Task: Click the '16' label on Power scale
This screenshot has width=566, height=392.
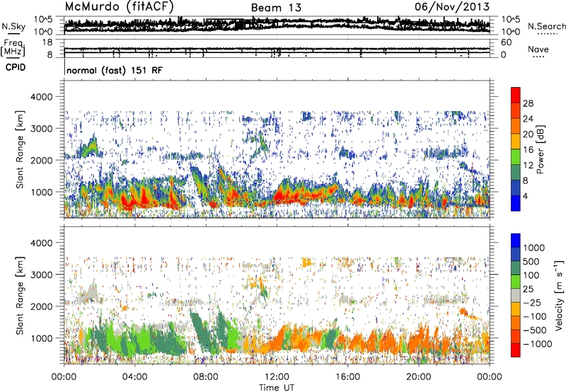Action: pyautogui.click(x=528, y=150)
